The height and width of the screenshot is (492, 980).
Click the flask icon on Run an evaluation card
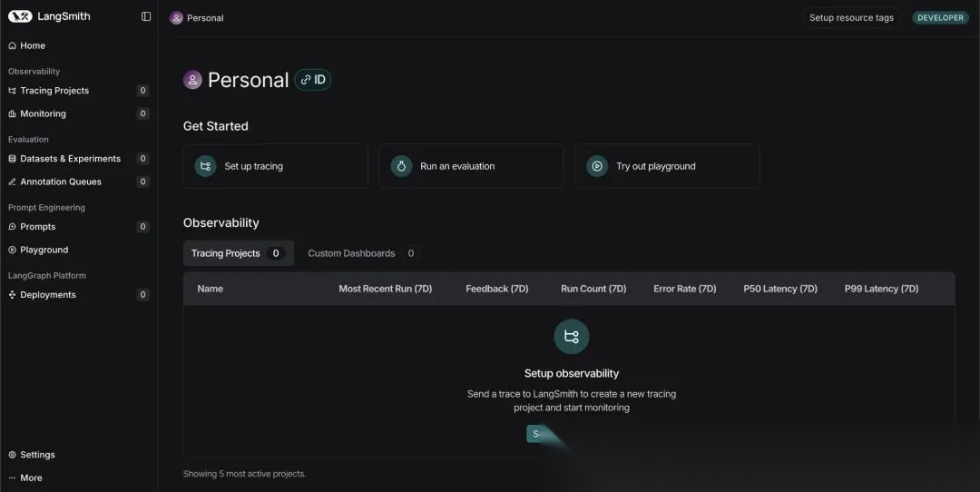(401, 166)
